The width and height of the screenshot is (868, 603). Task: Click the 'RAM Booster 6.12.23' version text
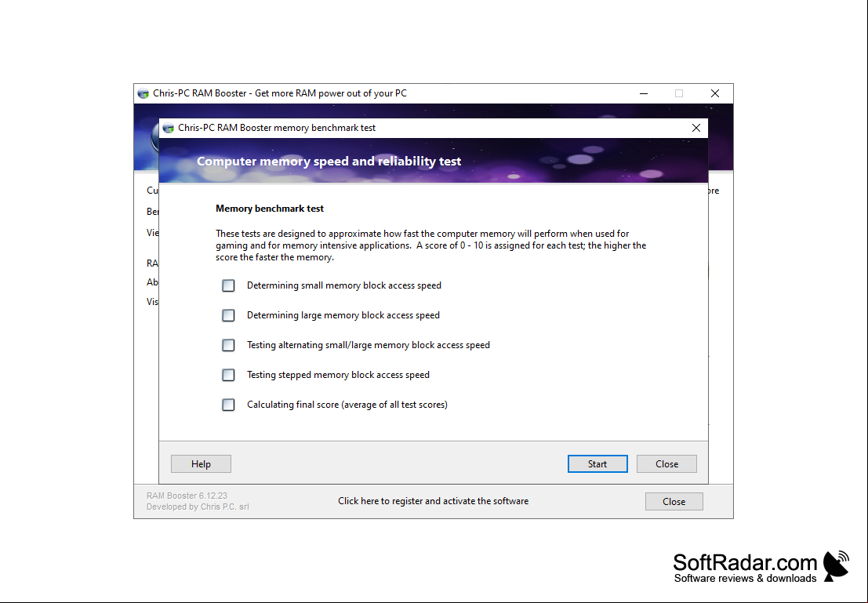coord(187,496)
